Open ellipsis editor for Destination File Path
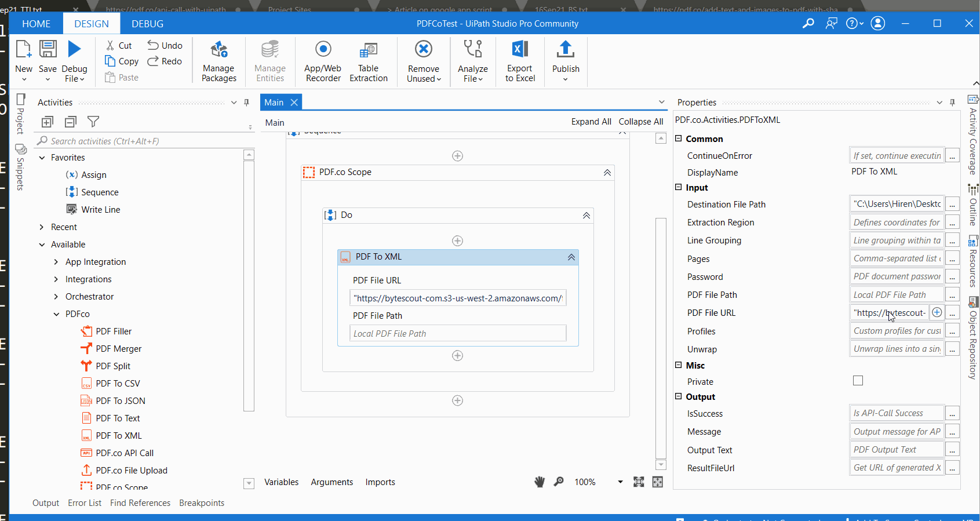Screen dimensions: 980x521 (952, 204)
